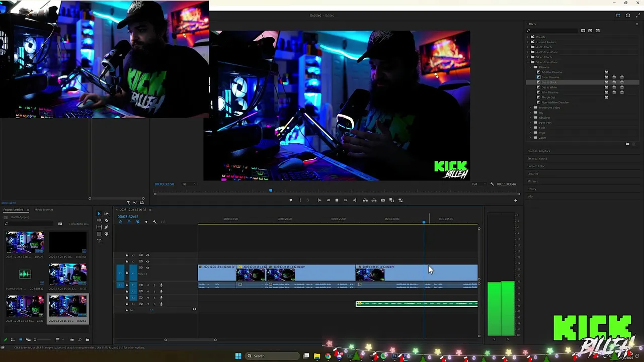The image size is (644, 362).
Task: Mute audio track A1
Action: point(148,285)
